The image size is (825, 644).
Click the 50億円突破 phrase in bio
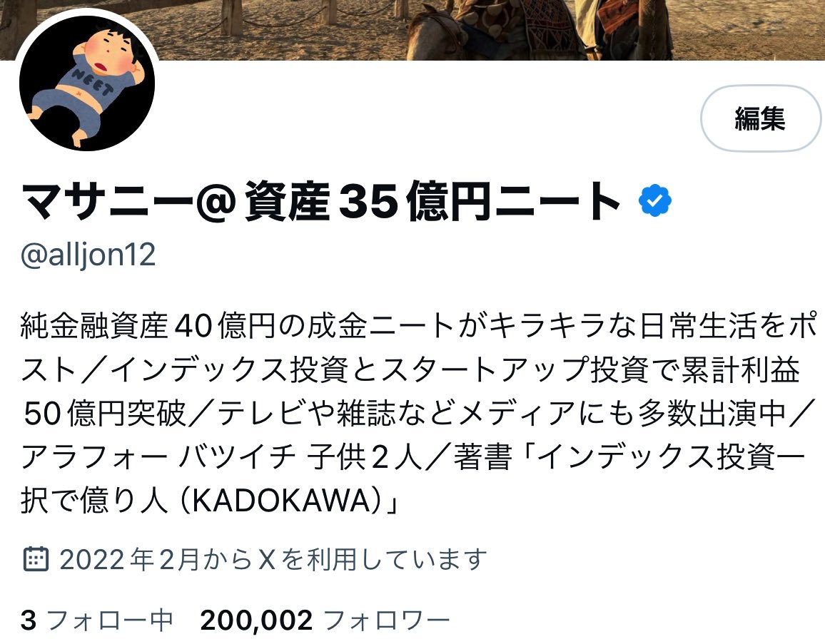pyautogui.click(x=105, y=413)
